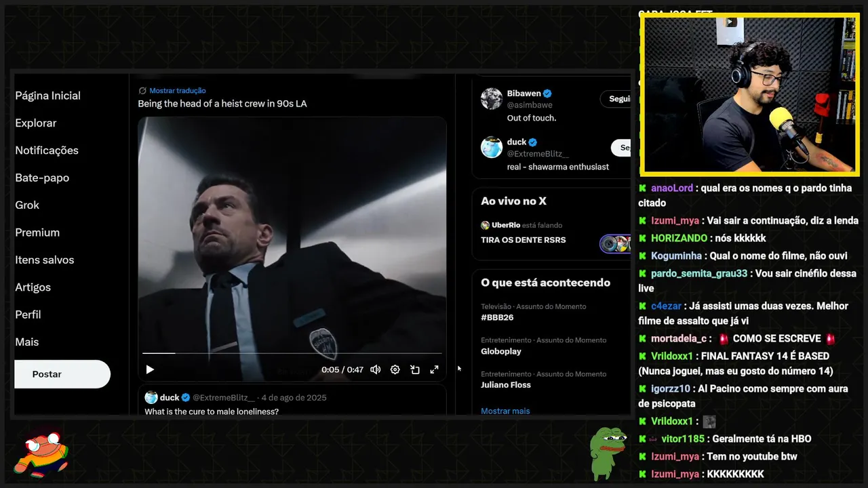Open Explorar in sidebar

pyautogui.click(x=36, y=123)
